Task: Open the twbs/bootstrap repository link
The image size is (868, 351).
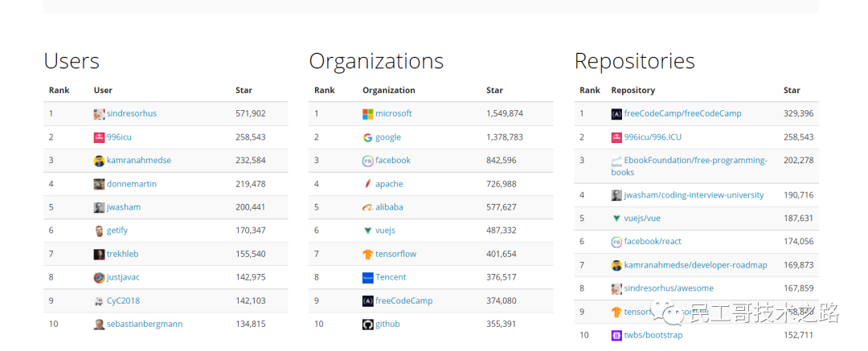Action: tap(653, 335)
